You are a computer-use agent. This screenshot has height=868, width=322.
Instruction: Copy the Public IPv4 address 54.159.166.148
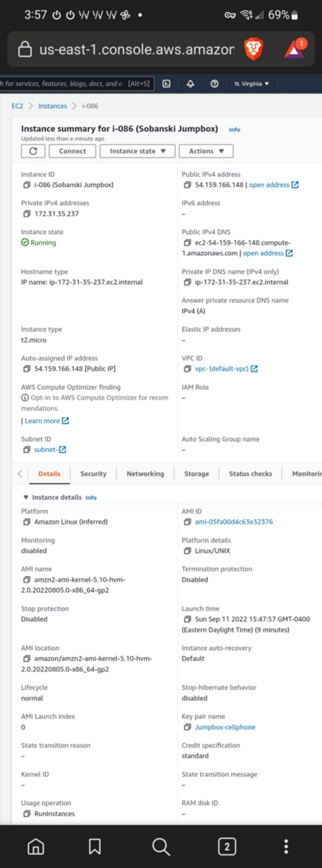[188, 185]
